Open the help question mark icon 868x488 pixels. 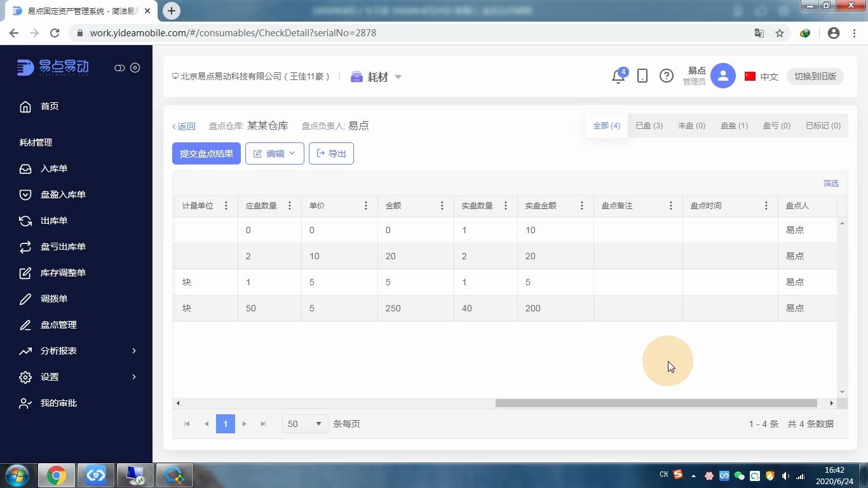[x=666, y=76]
